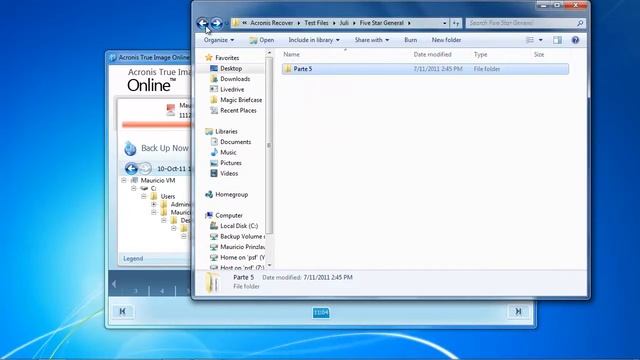640x360 pixels.
Task: Collapse Mauricio VM node in Acronis tree
Action: click(124, 180)
